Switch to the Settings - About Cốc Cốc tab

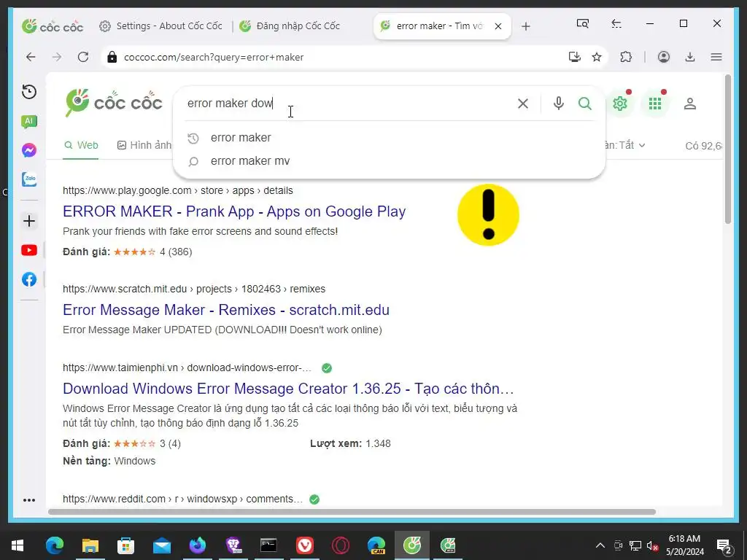(161, 26)
